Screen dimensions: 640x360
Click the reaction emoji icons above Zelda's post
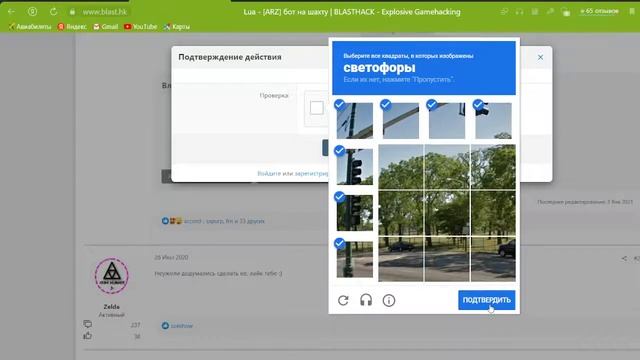click(171, 221)
